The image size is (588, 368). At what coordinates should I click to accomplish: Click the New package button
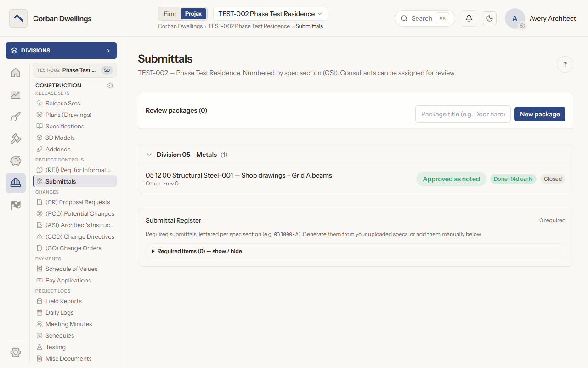pyautogui.click(x=540, y=114)
